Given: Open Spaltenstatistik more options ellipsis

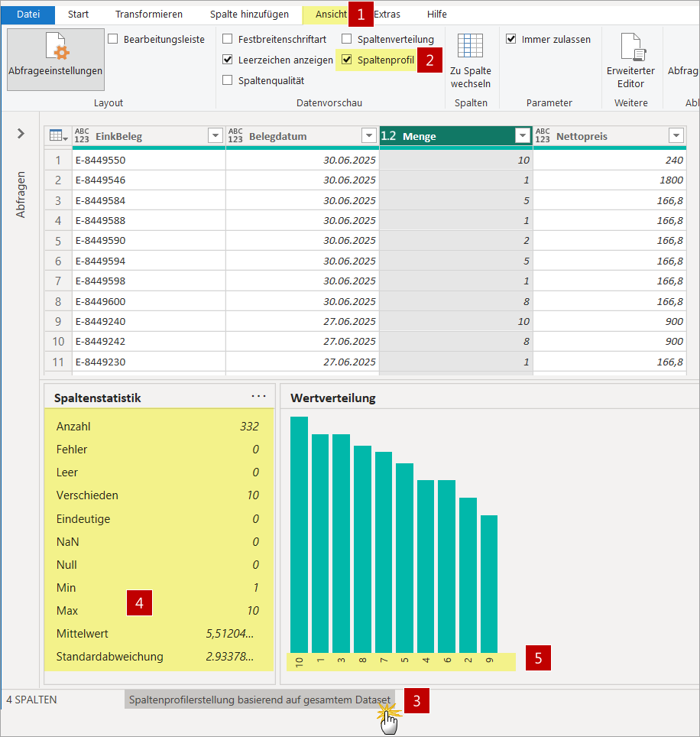Looking at the screenshot, I should (258, 396).
